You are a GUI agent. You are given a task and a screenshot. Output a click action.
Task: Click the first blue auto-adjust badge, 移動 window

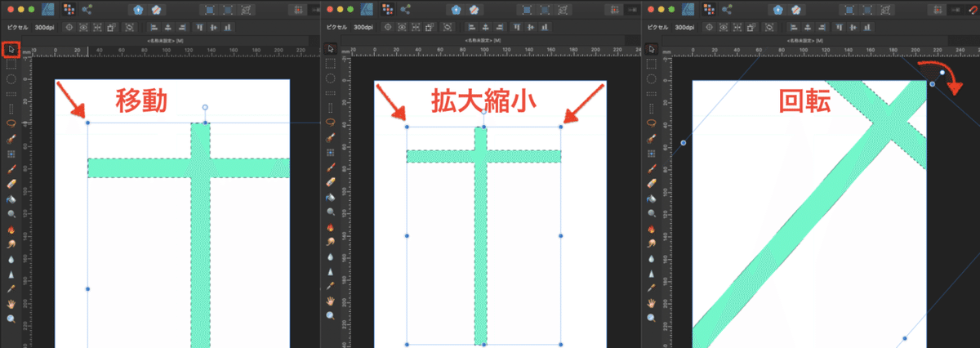tap(138, 10)
